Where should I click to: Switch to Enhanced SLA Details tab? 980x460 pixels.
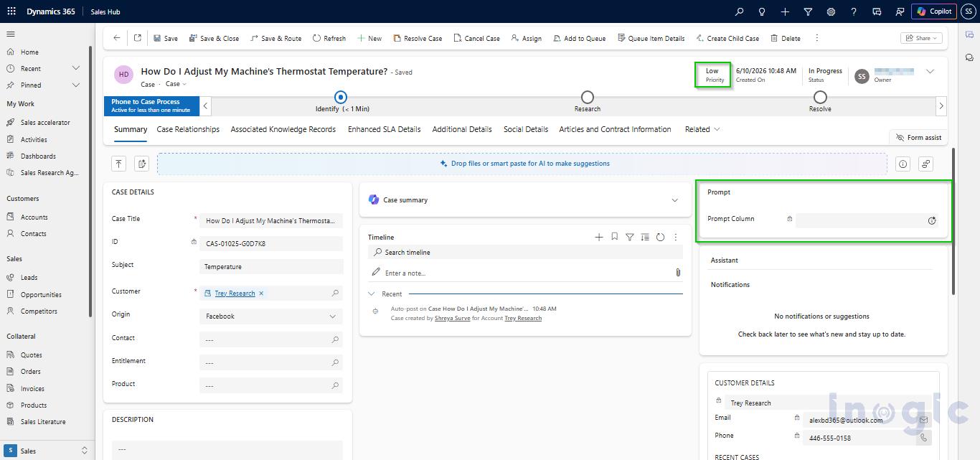point(384,129)
